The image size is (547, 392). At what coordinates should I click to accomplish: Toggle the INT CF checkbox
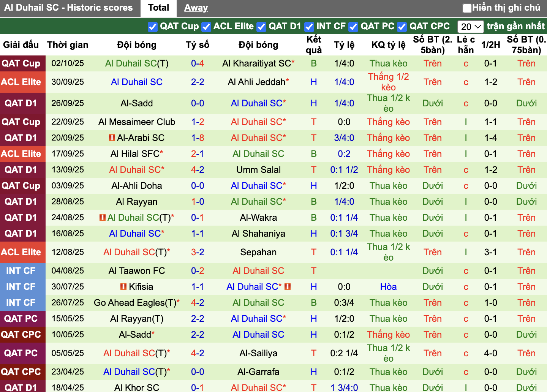coord(309,27)
